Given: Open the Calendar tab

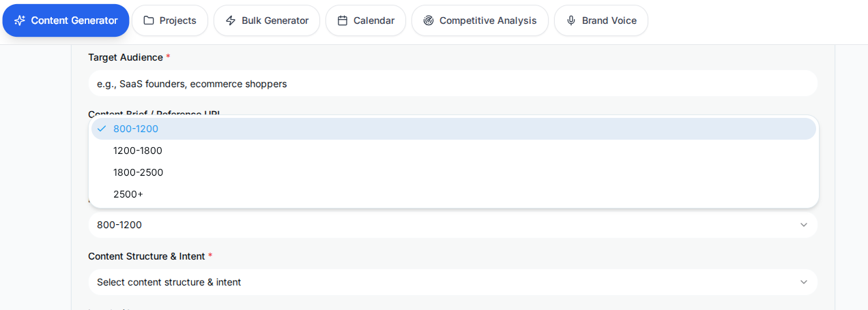Looking at the screenshot, I should coord(366,20).
